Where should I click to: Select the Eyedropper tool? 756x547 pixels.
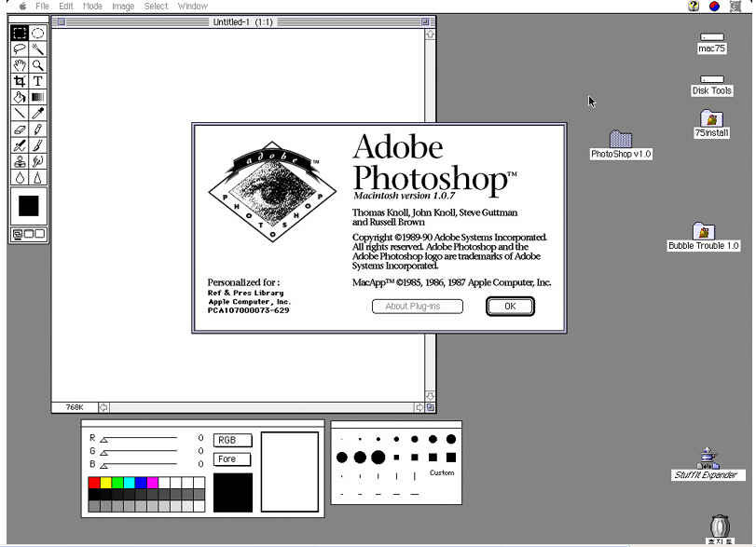pyautogui.click(x=37, y=114)
